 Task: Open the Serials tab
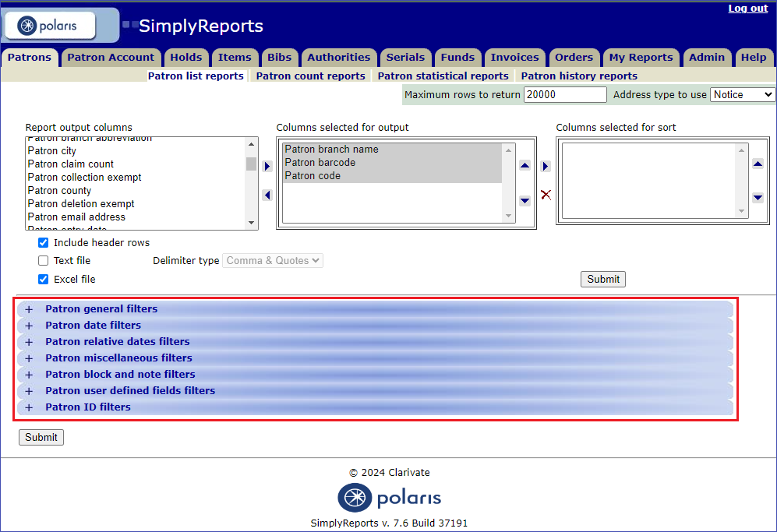(405, 58)
